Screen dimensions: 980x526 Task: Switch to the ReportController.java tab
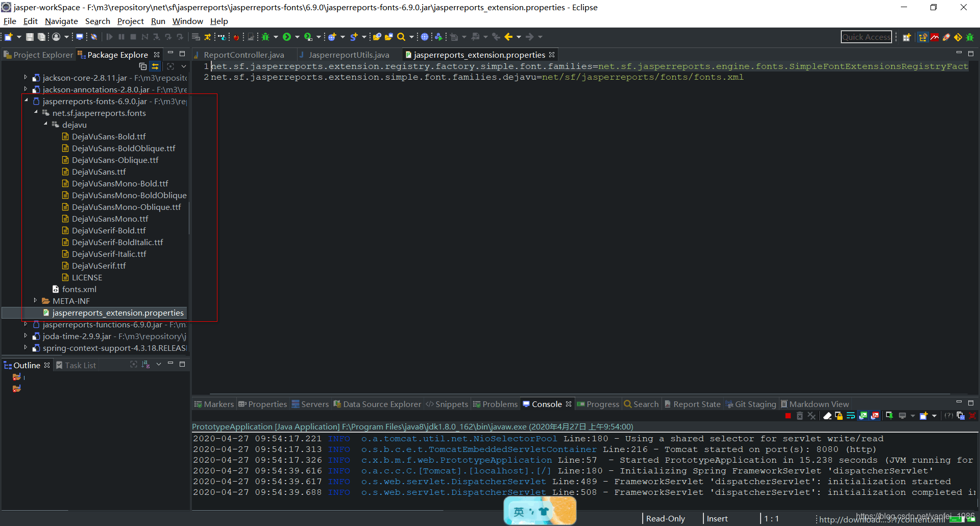pos(243,55)
